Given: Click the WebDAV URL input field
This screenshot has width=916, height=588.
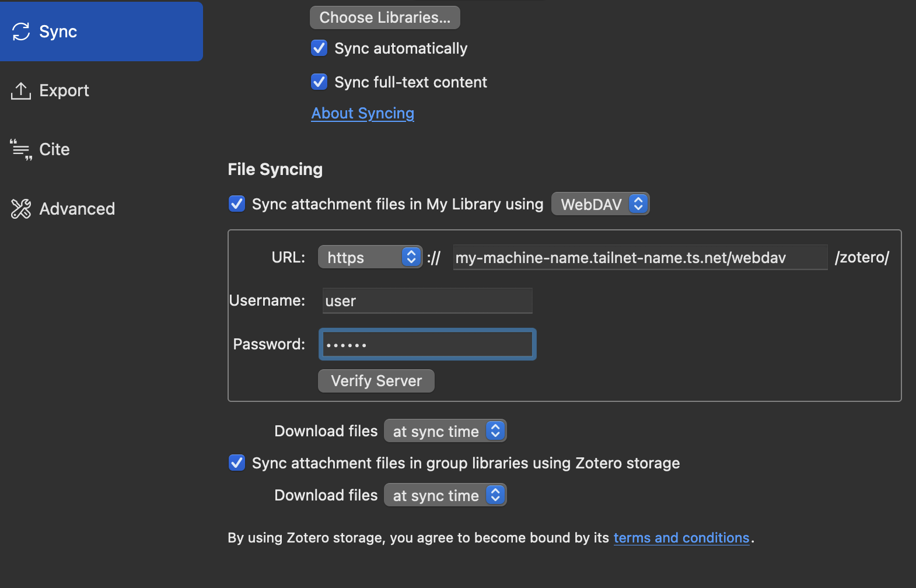Looking at the screenshot, I should coord(640,257).
